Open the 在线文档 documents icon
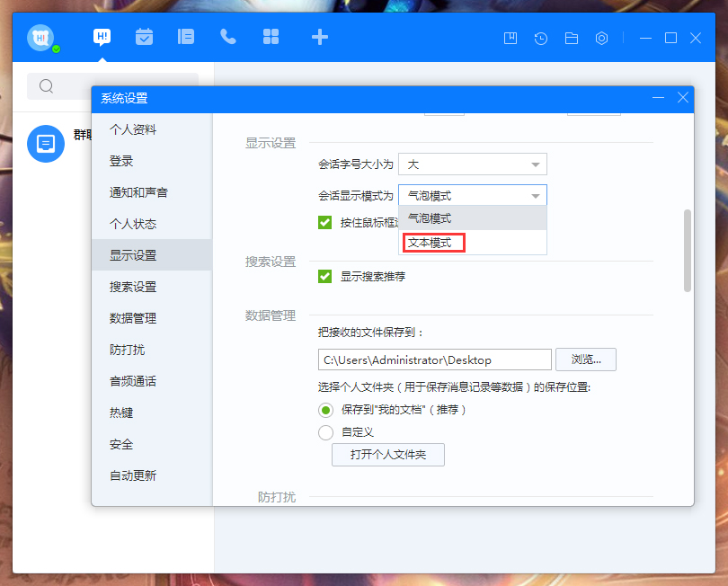The height and width of the screenshot is (586, 728). [185, 37]
